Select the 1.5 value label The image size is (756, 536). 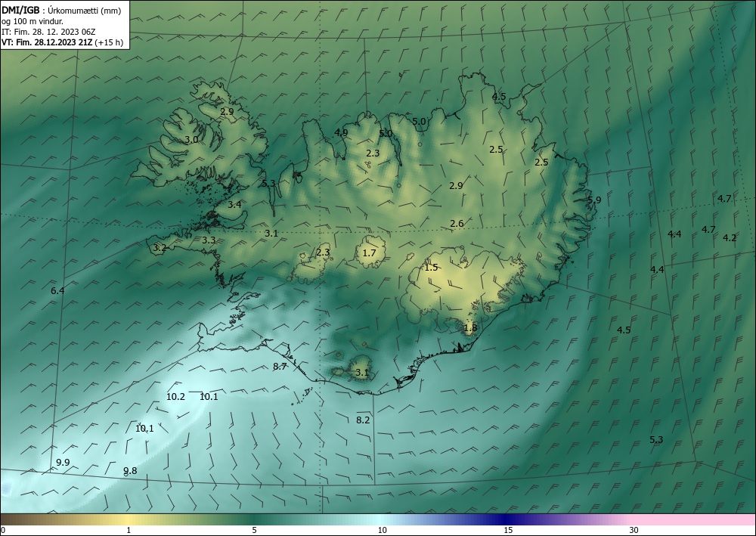[432, 268]
